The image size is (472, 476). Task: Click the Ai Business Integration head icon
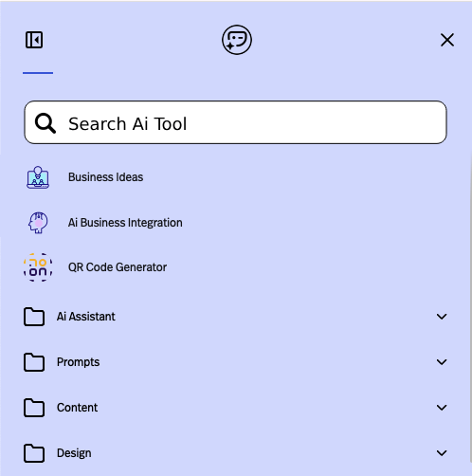[x=38, y=223]
